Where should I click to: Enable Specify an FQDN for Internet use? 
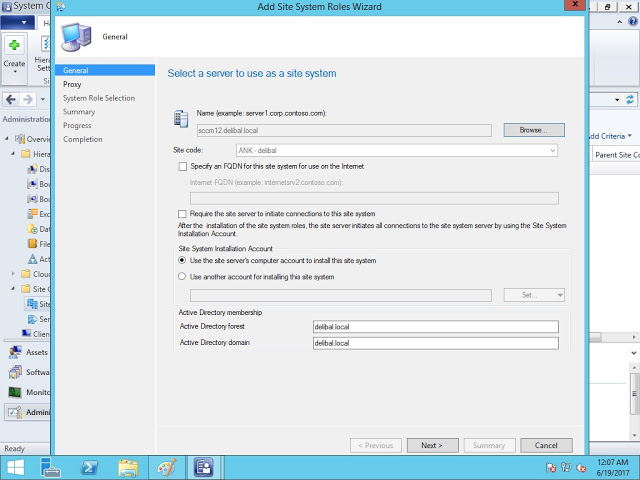pos(182,165)
